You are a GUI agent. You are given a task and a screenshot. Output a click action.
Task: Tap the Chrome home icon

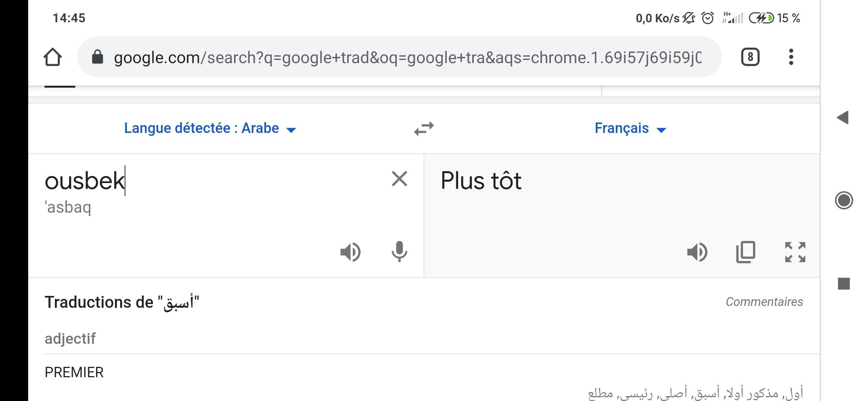[52, 57]
